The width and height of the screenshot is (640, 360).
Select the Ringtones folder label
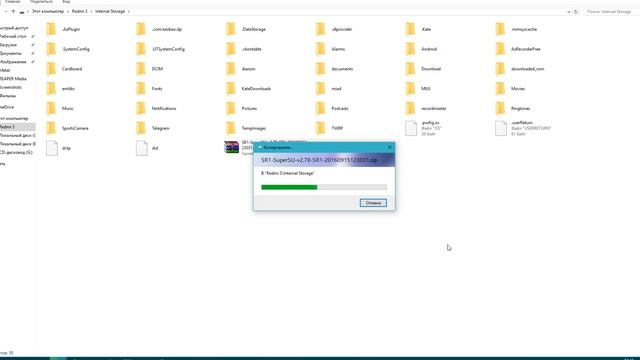[x=520, y=109]
